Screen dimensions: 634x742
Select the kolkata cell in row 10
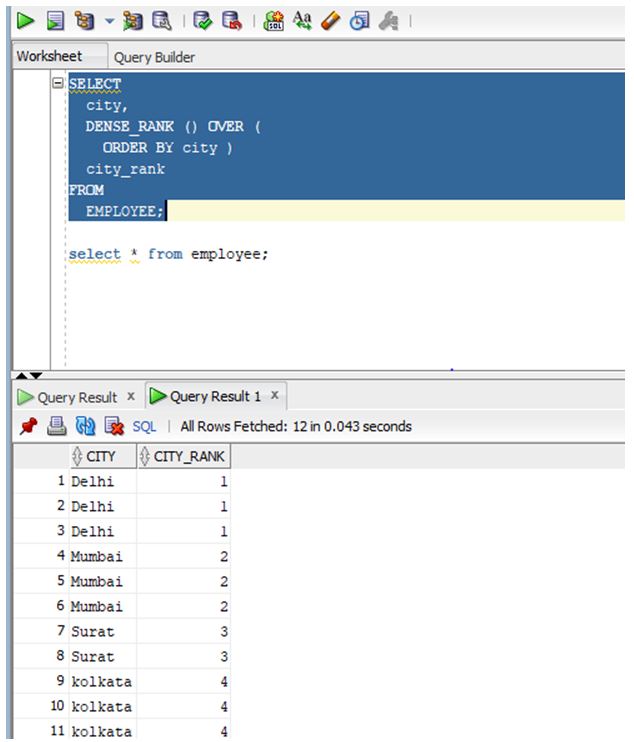(103, 707)
